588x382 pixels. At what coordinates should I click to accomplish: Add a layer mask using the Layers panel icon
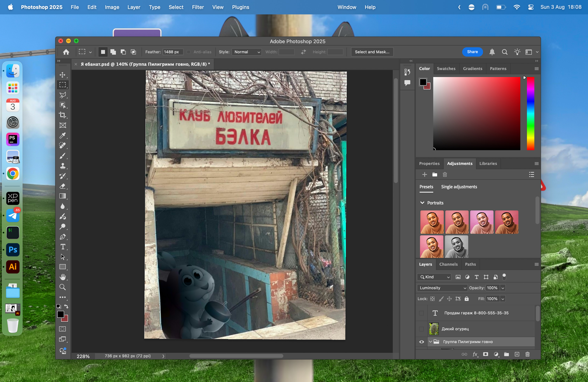(x=486, y=354)
